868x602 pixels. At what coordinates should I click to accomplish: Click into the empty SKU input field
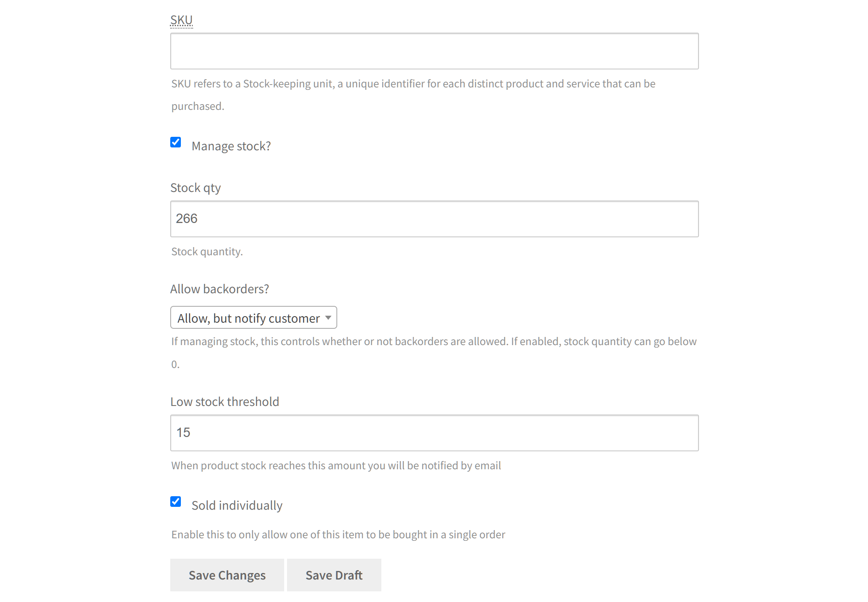(434, 51)
